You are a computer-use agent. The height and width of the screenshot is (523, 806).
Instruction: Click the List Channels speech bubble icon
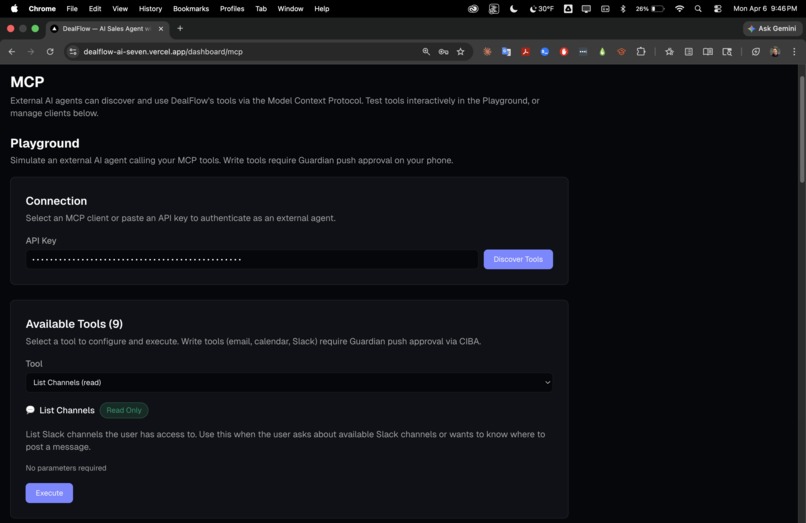[30, 410]
